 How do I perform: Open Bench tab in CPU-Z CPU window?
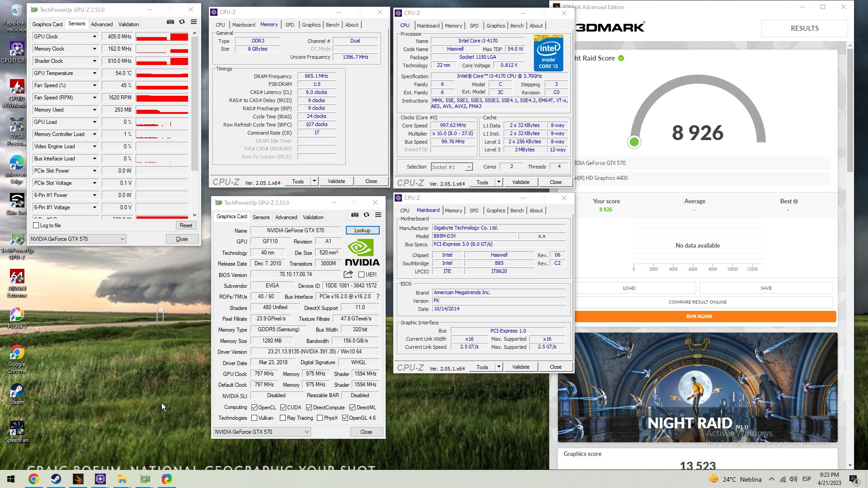pyautogui.click(x=517, y=26)
